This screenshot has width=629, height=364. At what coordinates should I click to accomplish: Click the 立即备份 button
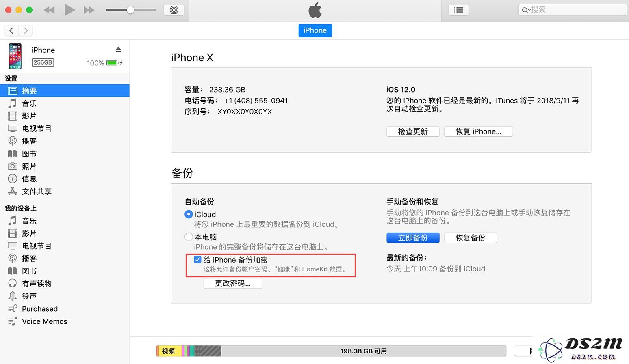[x=413, y=238]
